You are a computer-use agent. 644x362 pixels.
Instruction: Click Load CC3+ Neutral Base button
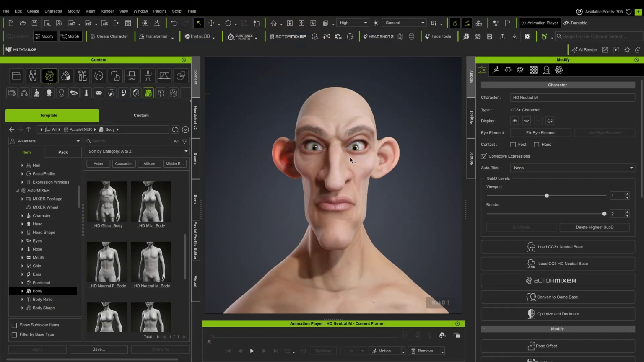point(558,247)
